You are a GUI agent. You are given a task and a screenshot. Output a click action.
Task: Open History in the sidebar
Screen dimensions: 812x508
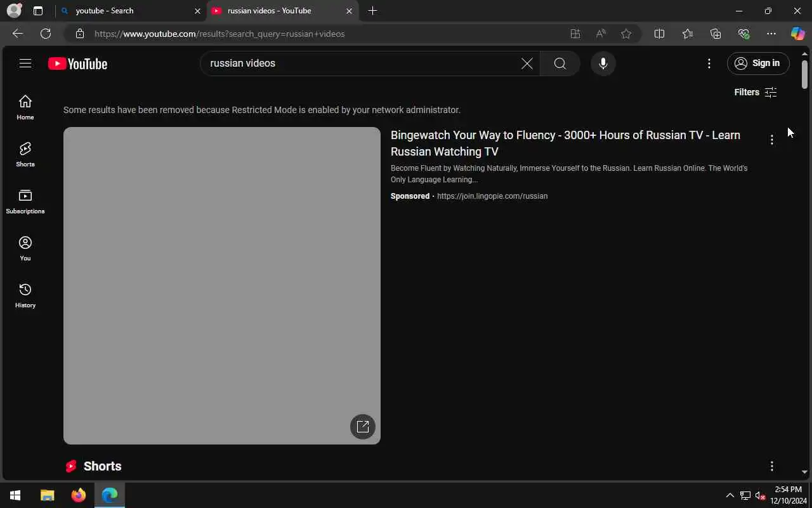click(x=25, y=295)
